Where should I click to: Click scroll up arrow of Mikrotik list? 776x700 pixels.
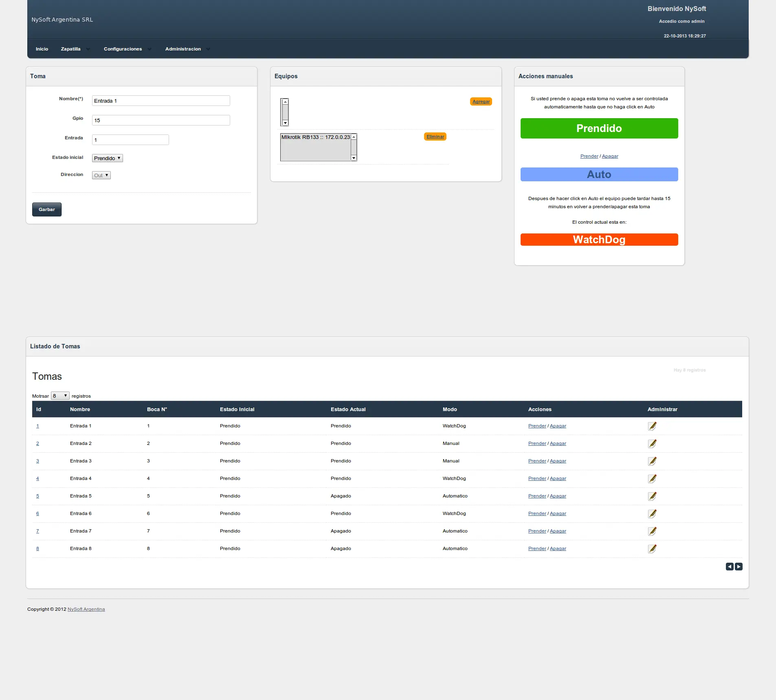click(x=354, y=137)
